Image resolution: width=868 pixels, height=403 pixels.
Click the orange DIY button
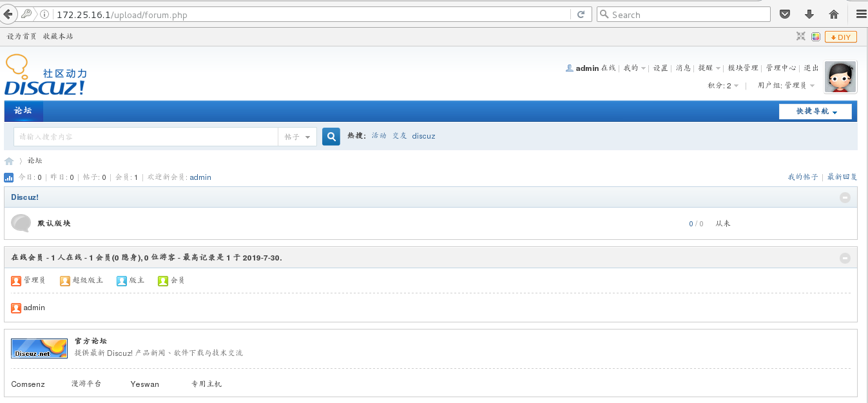pyautogui.click(x=841, y=37)
